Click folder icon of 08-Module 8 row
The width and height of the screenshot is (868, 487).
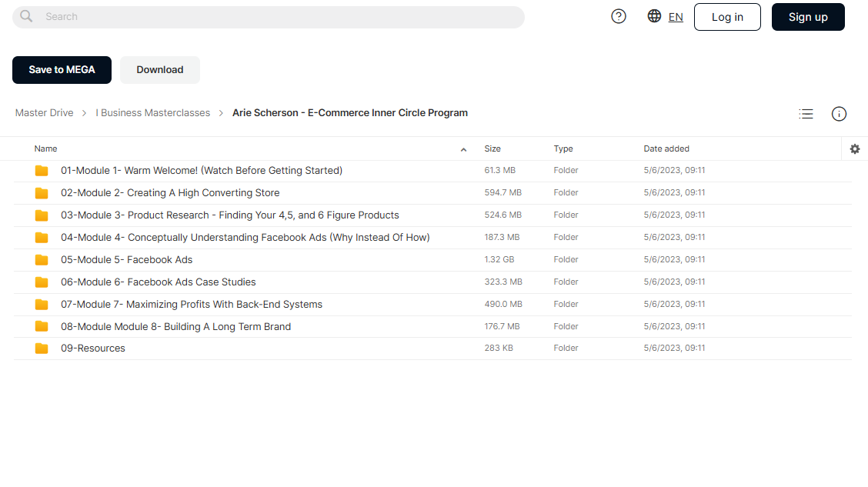42,326
